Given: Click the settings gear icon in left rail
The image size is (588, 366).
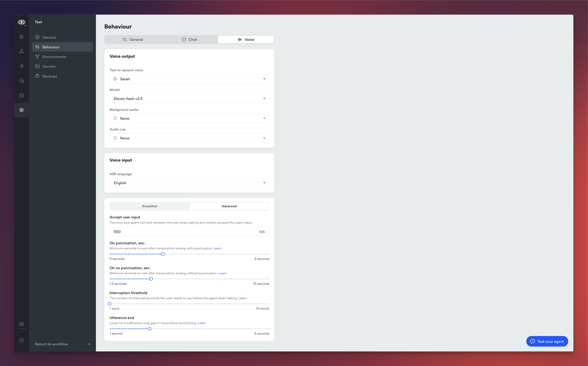Looking at the screenshot, I should (22, 110).
